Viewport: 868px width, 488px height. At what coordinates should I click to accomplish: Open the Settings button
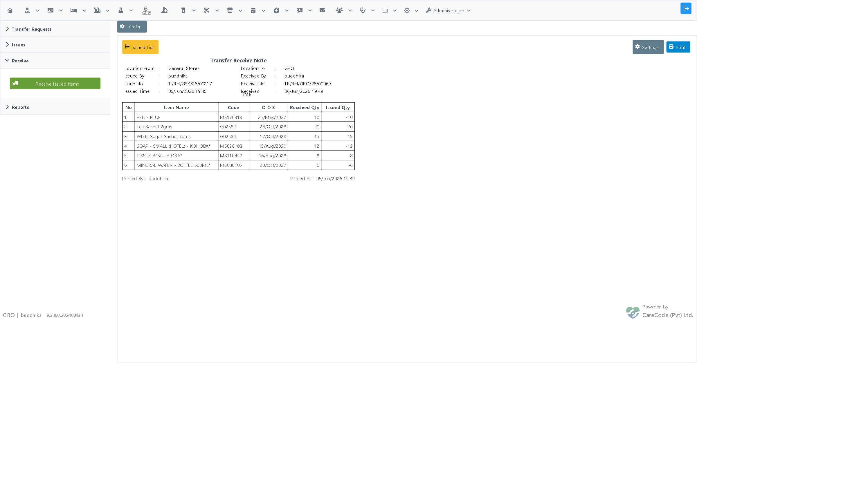648,47
